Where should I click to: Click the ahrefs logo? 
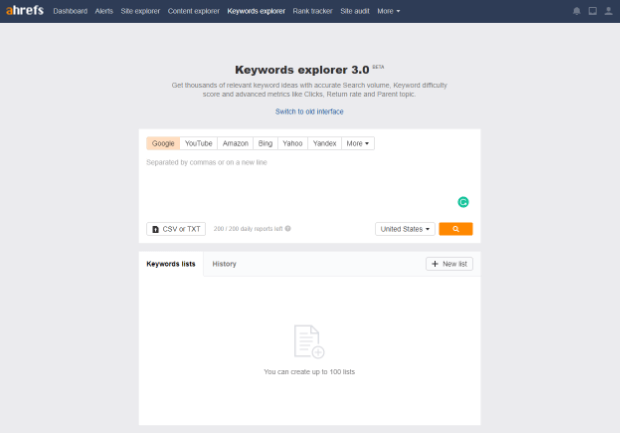25,11
